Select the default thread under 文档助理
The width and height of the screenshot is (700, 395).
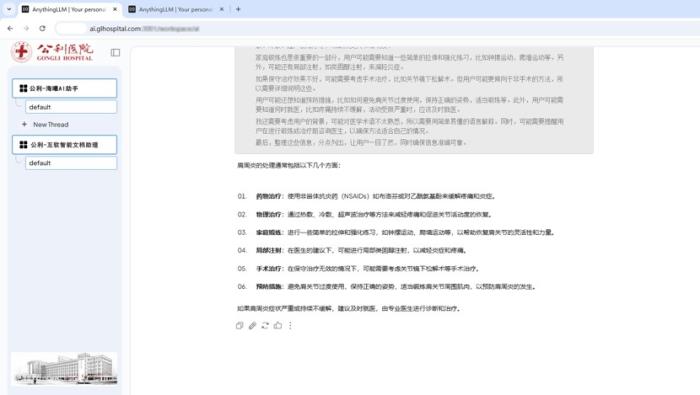pyautogui.click(x=71, y=163)
